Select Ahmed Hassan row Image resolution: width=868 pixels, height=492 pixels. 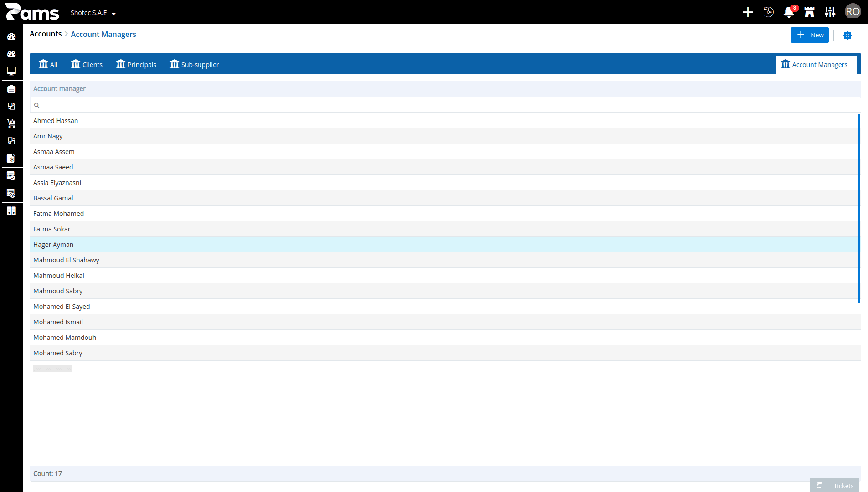pyautogui.click(x=444, y=121)
